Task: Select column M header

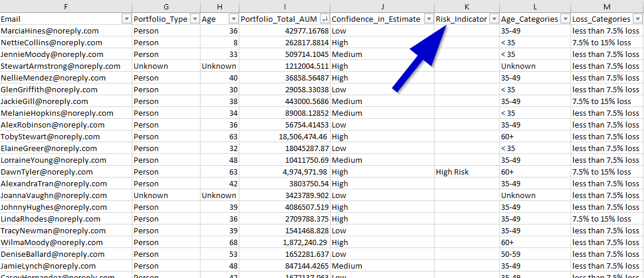Action: coord(608,6)
